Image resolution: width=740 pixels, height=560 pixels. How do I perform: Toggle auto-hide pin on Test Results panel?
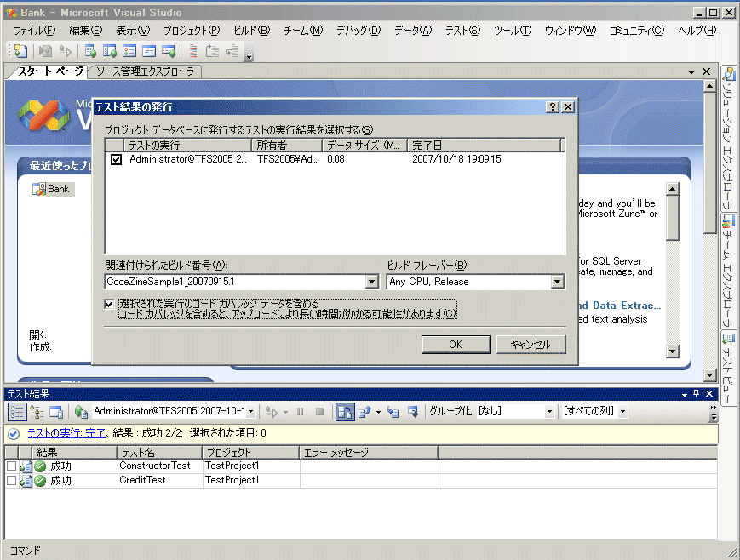click(x=696, y=394)
